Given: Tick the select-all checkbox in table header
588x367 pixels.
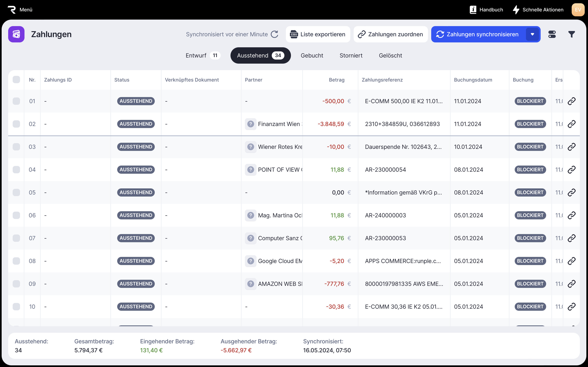Looking at the screenshot, I should 16,80.
